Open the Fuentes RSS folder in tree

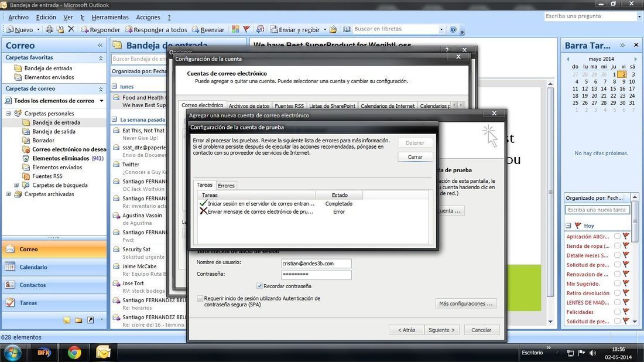(47, 176)
